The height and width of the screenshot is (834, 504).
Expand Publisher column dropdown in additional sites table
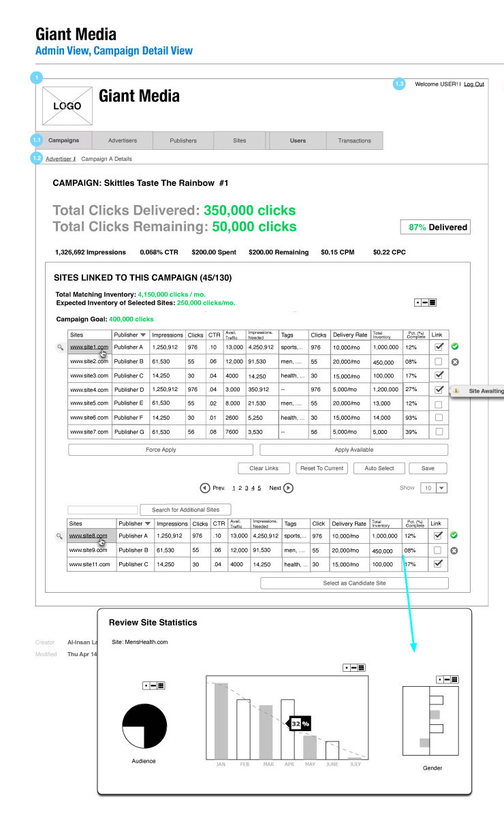pos(148,524)
